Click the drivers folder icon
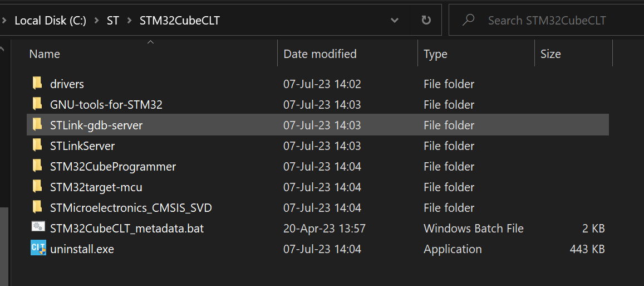The image size is (644, 286). click(37, 84)
